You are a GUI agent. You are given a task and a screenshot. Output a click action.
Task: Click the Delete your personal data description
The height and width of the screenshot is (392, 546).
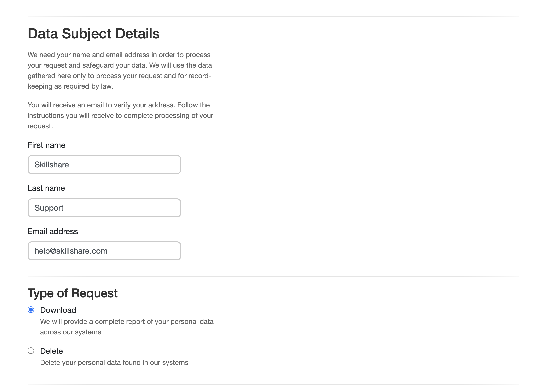114,363
